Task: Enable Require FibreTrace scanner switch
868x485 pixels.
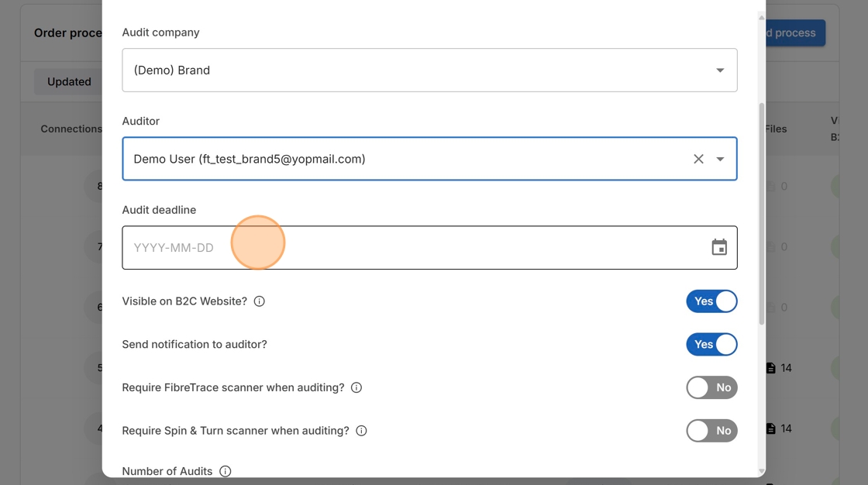Action: 712,387
